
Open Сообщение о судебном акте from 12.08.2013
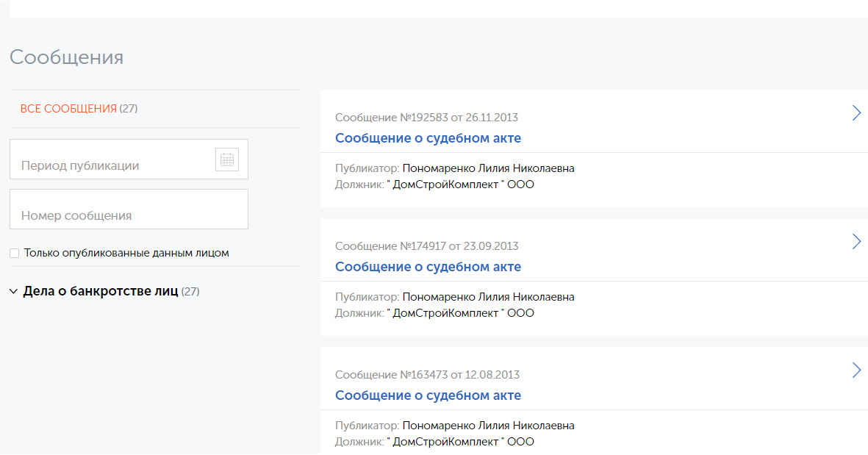428,395
